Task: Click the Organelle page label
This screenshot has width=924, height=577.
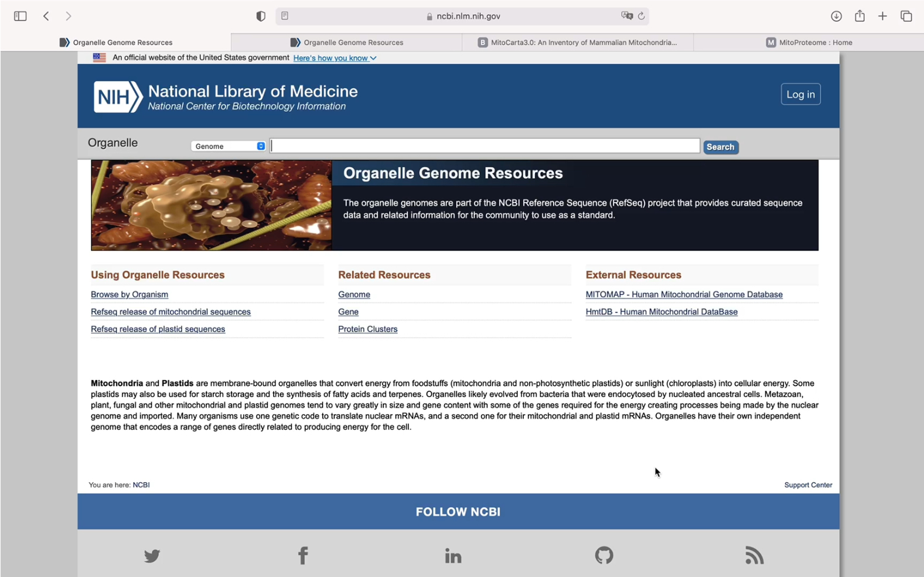Action: 112,143
